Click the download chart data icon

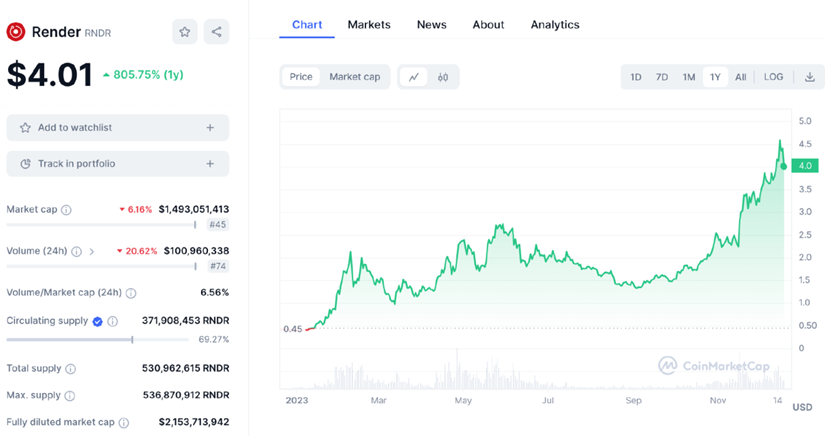point(810,77)
